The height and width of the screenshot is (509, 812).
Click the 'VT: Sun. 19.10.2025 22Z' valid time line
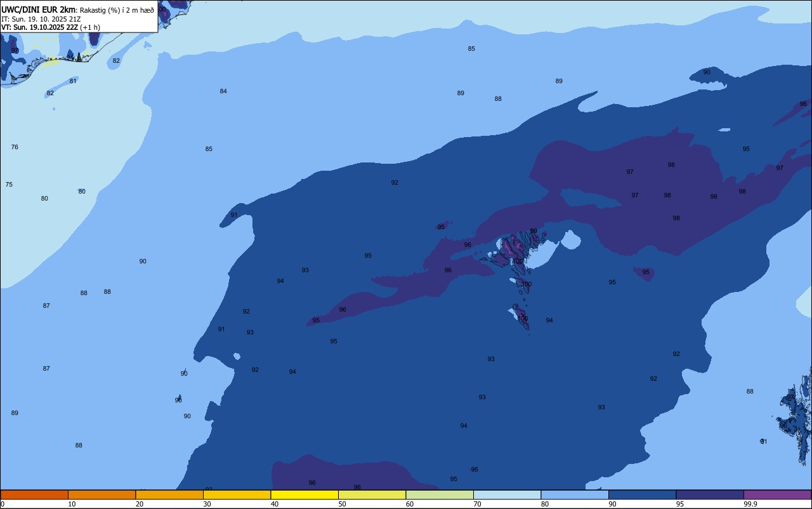(39, 27)
